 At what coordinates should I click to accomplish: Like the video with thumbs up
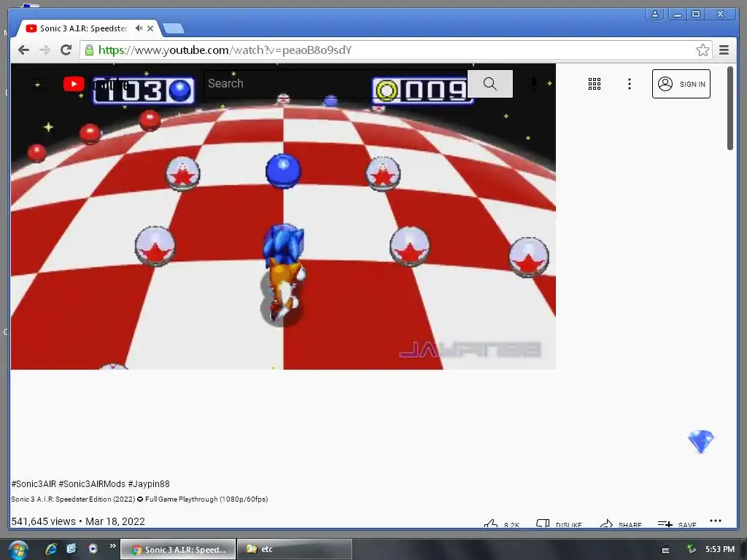[501, 524]
